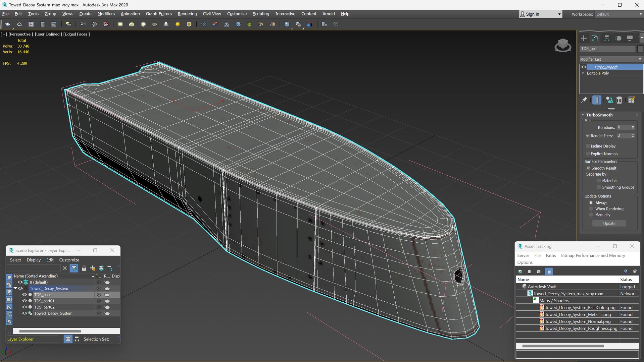Click the object color swatch beside TDS_base
Screen dimensions: 644x362
tap(640, 49)
